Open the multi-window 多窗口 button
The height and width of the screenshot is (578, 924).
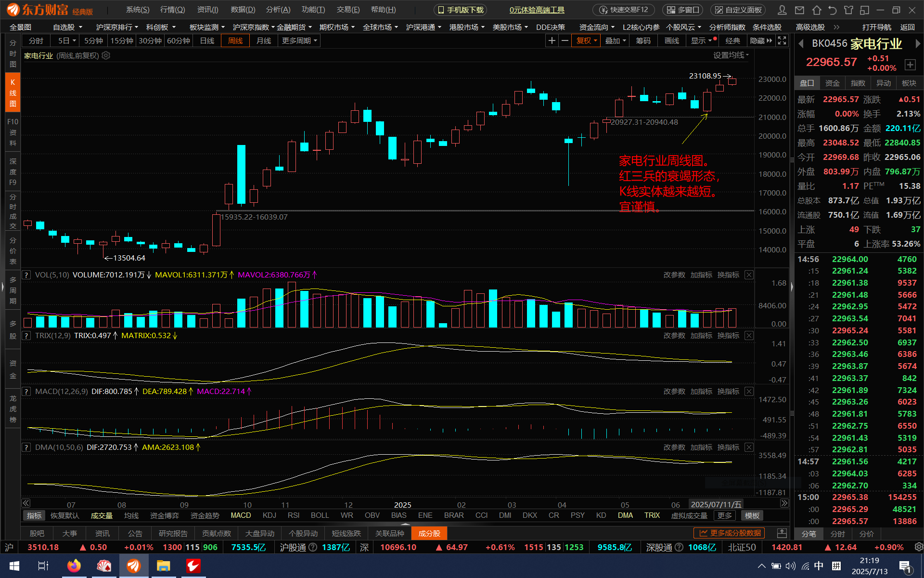(x=682, y=10)
